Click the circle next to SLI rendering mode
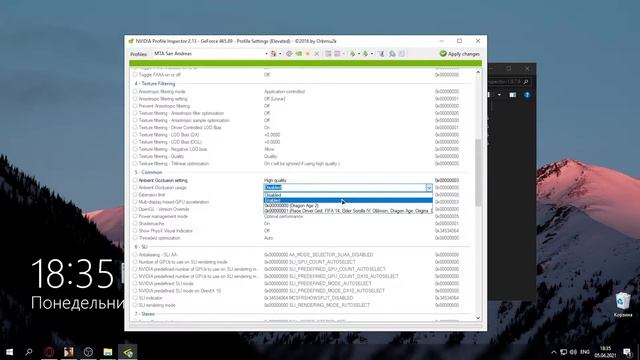 point(135,305)
